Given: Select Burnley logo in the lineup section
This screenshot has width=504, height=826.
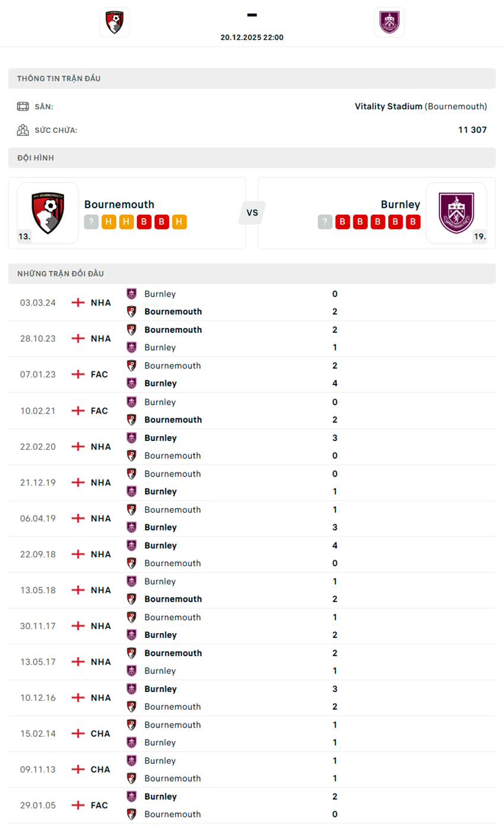Looking at the screenshot, I should pos(457,212).
